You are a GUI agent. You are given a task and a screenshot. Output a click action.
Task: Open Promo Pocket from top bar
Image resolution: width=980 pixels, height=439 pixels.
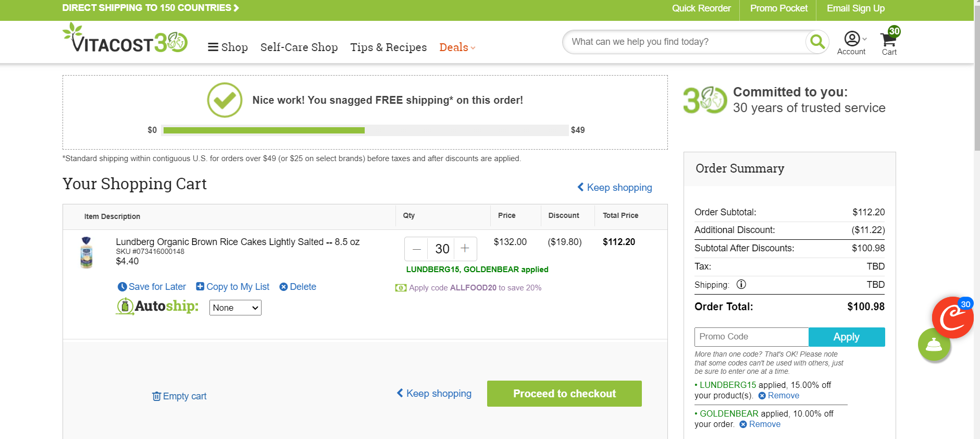click(779, 8)
